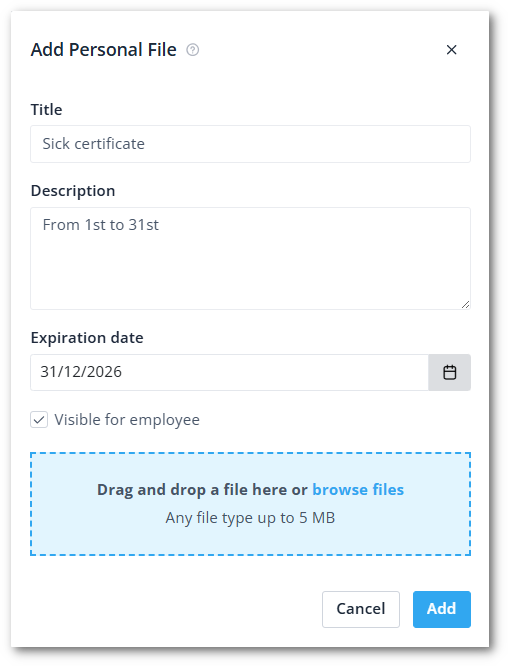Click the Cancel button

(x=361, y=609)
